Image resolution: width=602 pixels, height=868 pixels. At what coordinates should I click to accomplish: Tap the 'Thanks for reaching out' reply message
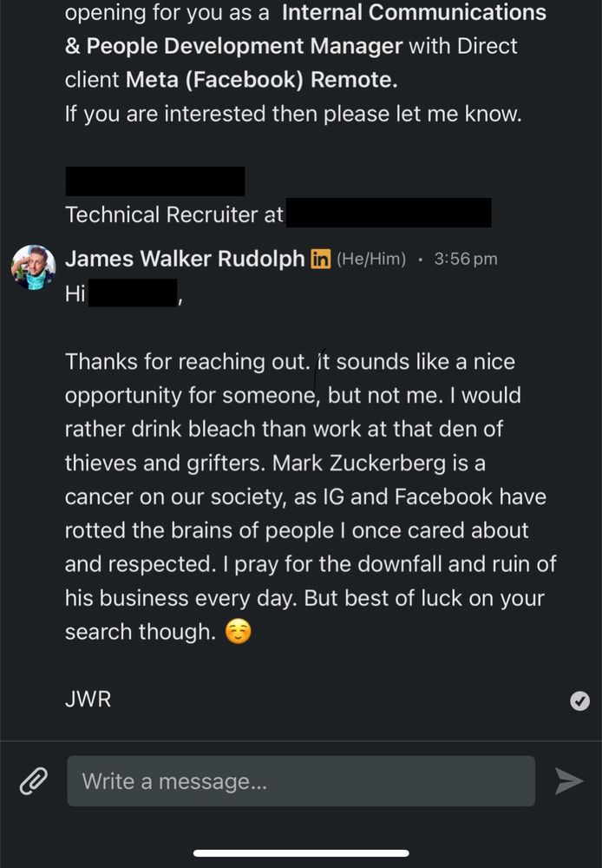[x=311, y=496]
